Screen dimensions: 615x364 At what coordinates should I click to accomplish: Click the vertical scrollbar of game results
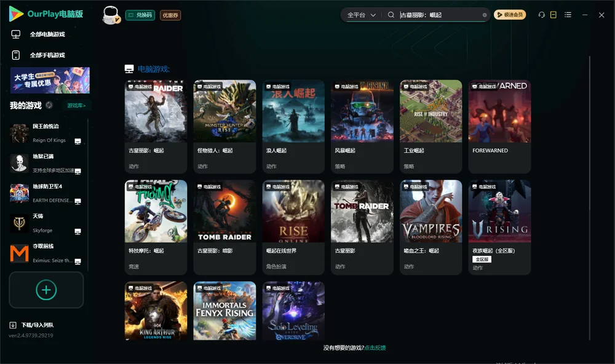tap(589, 198)
